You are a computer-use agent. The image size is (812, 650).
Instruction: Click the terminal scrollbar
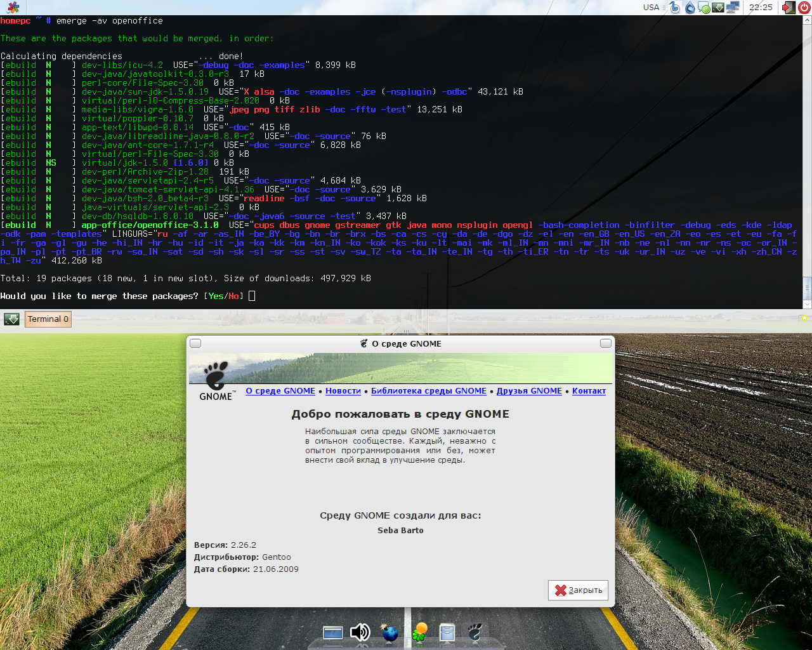(808, 162)
